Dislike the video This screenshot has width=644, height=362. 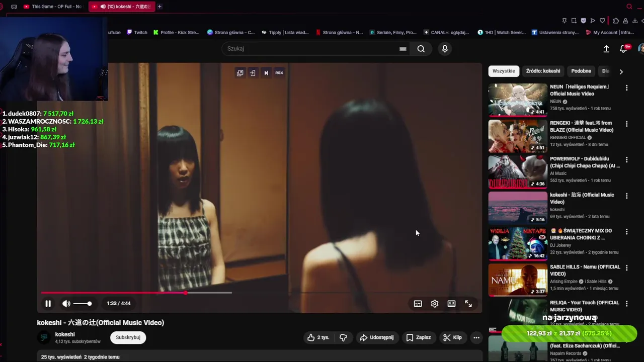point(343,337)
